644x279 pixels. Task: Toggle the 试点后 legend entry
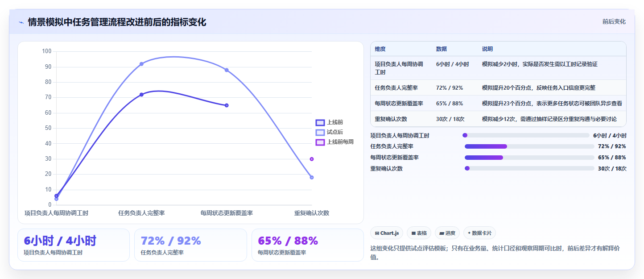coord(329,132)
